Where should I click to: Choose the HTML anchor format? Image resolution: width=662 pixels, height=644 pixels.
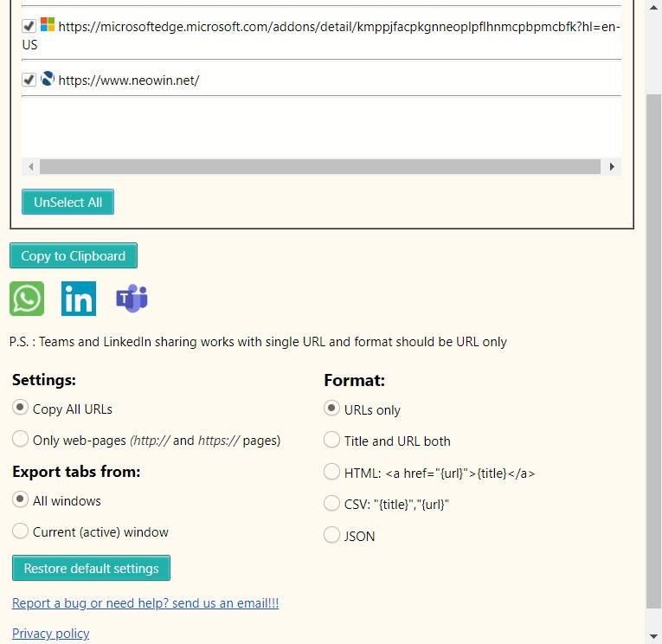tap(331, 472)
